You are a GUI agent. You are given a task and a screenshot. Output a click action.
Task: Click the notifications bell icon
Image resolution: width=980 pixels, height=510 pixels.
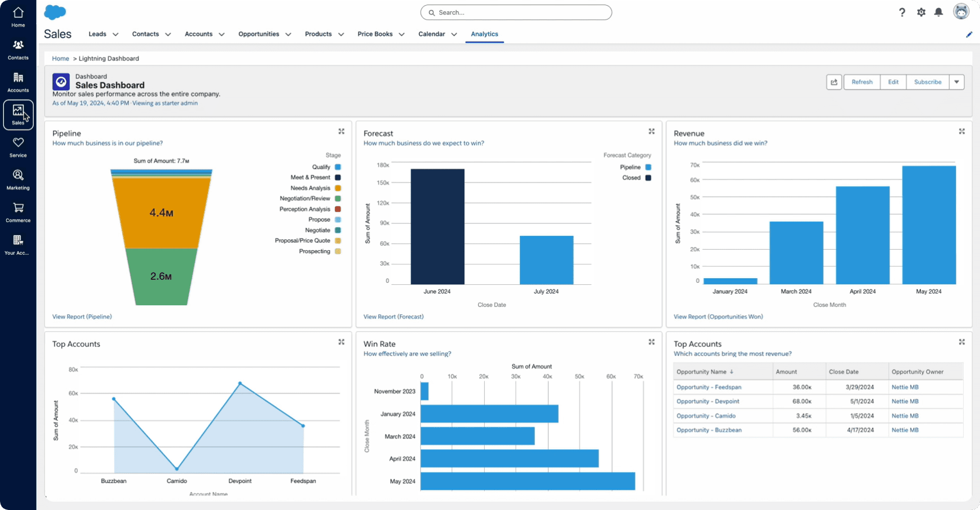(x=938, y=12)
